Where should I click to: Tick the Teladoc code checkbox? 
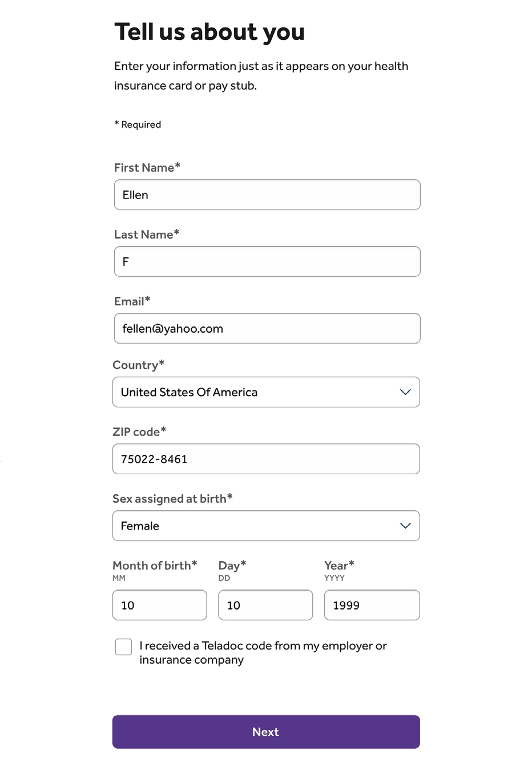click(x=123, y=647)
